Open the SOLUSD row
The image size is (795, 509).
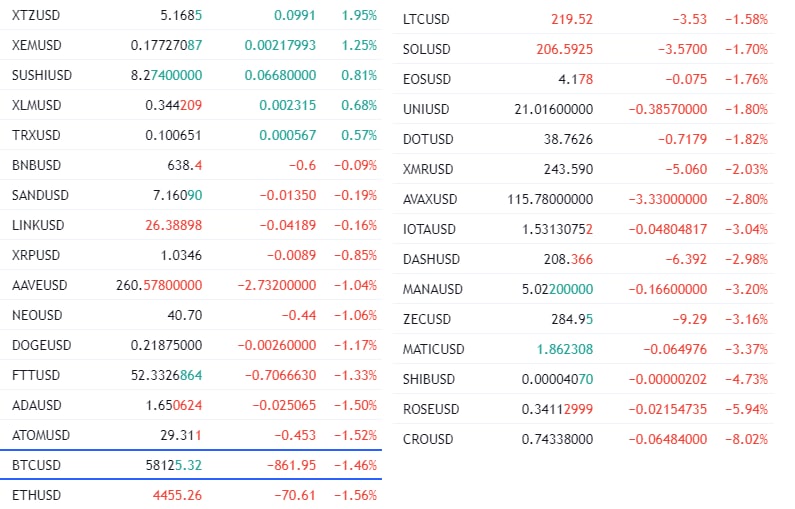[x=583, y=49]
